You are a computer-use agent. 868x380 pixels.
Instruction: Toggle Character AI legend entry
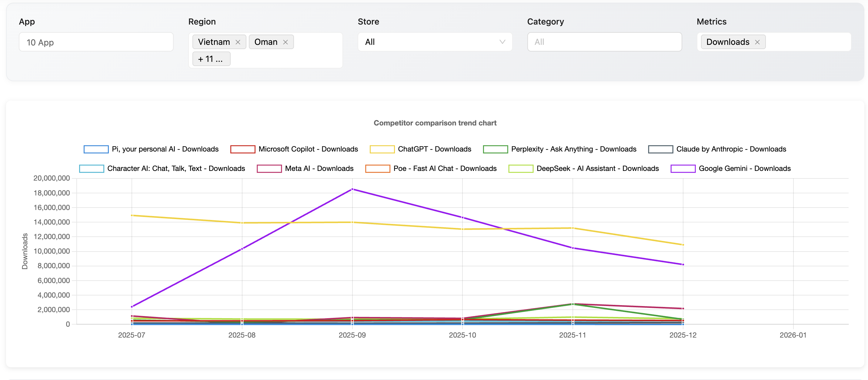[x=92, y=168]
